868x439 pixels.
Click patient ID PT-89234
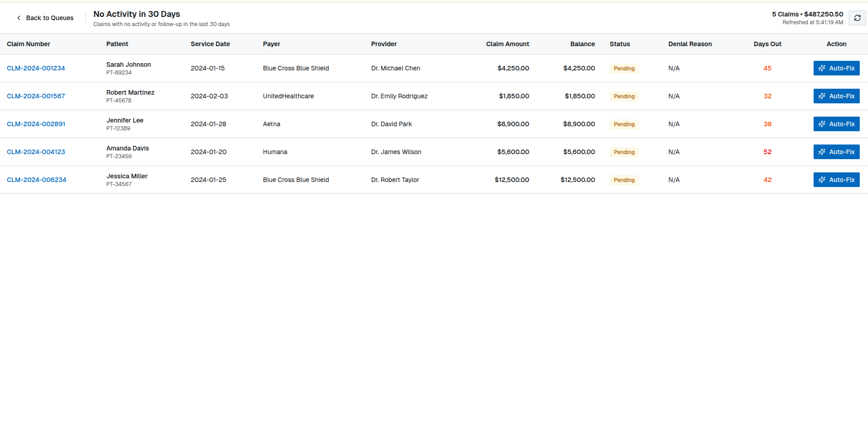tap(119, 73)
